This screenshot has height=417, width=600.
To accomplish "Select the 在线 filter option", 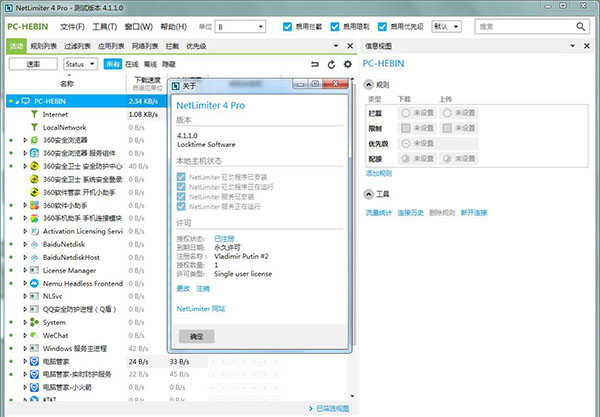I will tap(132, 64).
